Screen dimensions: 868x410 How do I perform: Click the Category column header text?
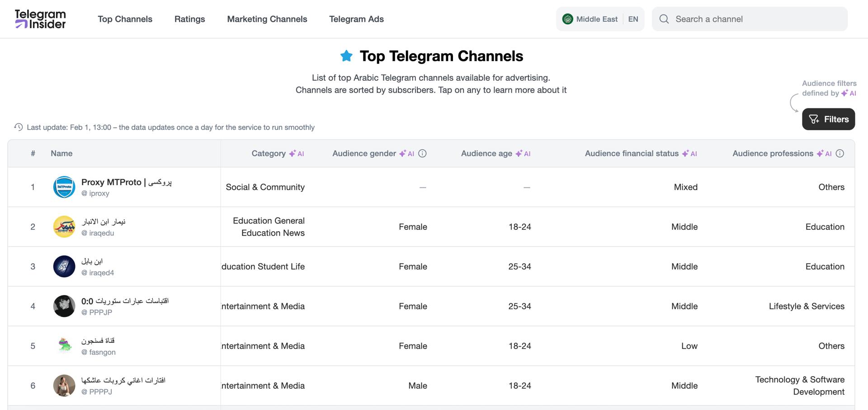click(269, 154)
